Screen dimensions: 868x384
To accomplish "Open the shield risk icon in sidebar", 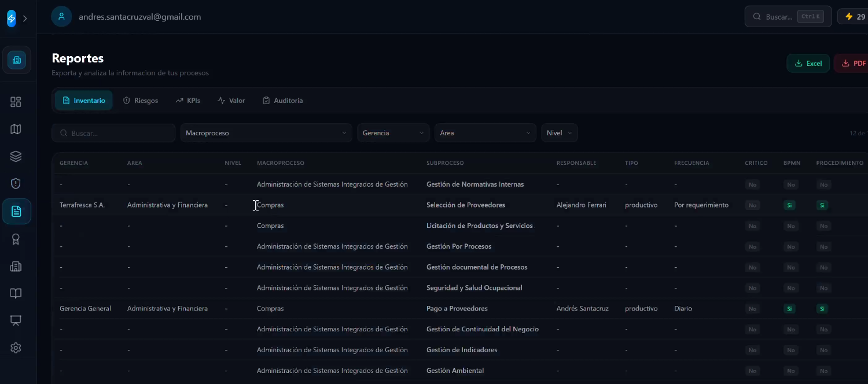I will tap(16, 183).
